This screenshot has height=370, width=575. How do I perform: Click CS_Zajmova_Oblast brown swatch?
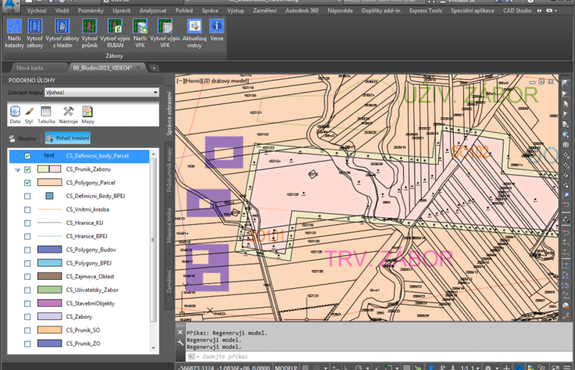point(50,276)
